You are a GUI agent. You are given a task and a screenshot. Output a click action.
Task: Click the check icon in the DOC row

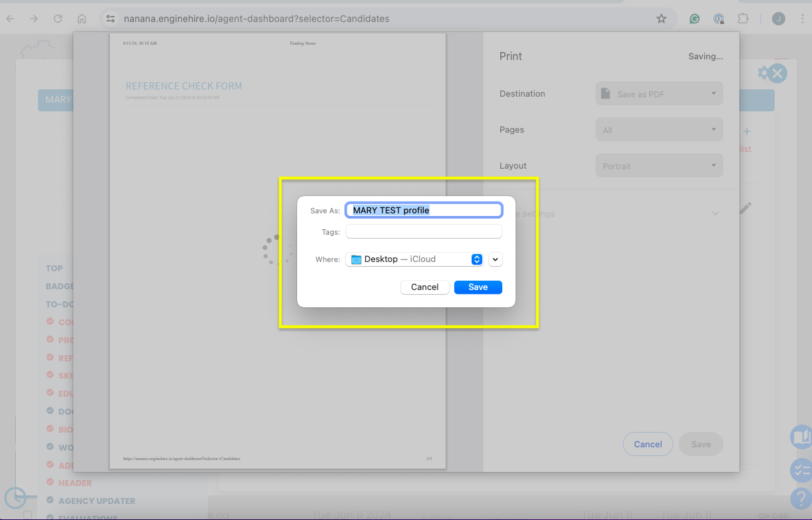(x=50, y=411)
